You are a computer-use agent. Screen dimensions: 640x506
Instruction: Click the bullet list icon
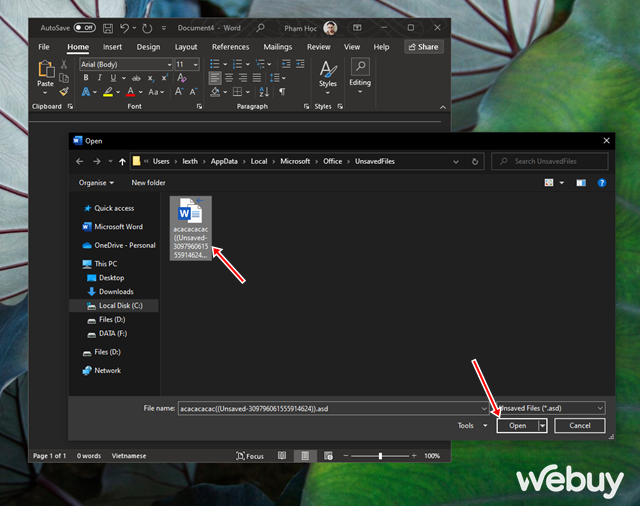215,64
